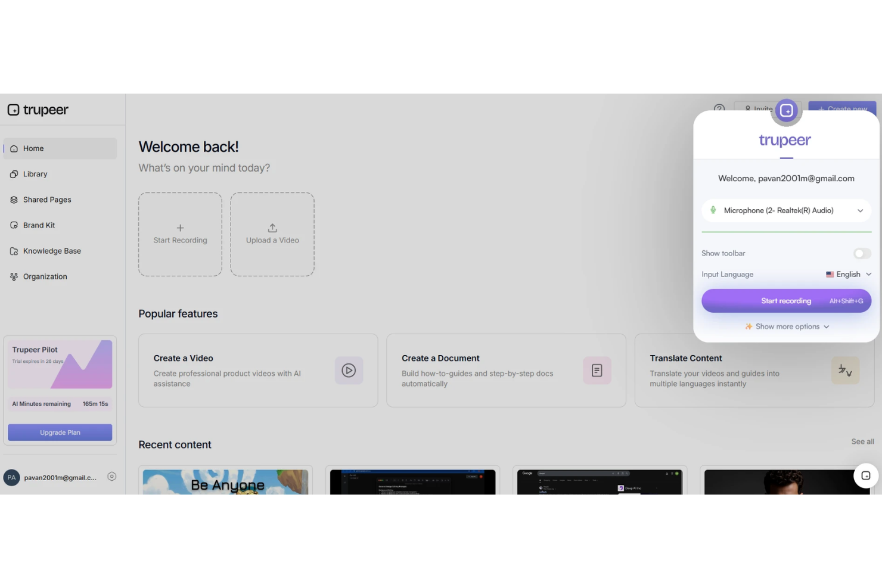Open the Create a Document feature card
This screenshot has height=588, width=882.
click(506, 371)
